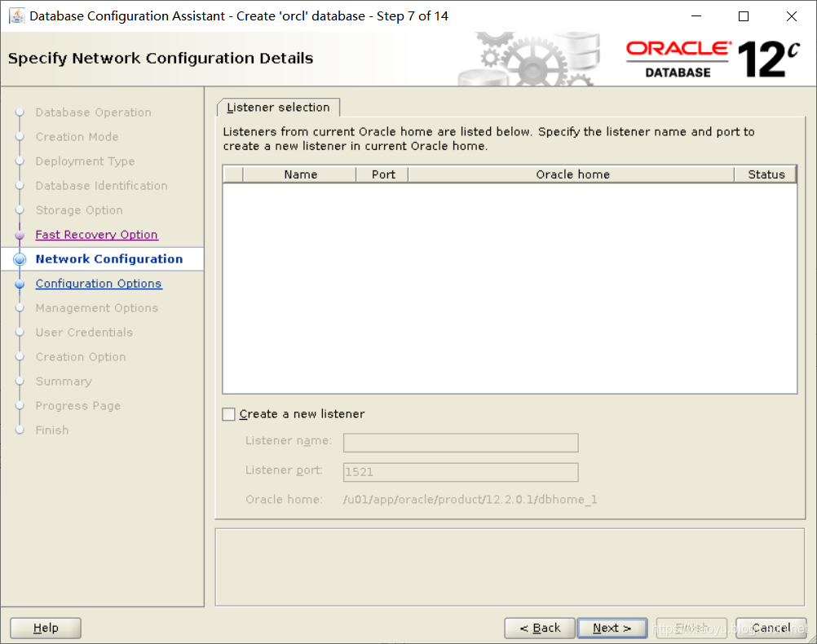Open Help for this step
This screenshot has height=644, width=817.
click(46, 628)
